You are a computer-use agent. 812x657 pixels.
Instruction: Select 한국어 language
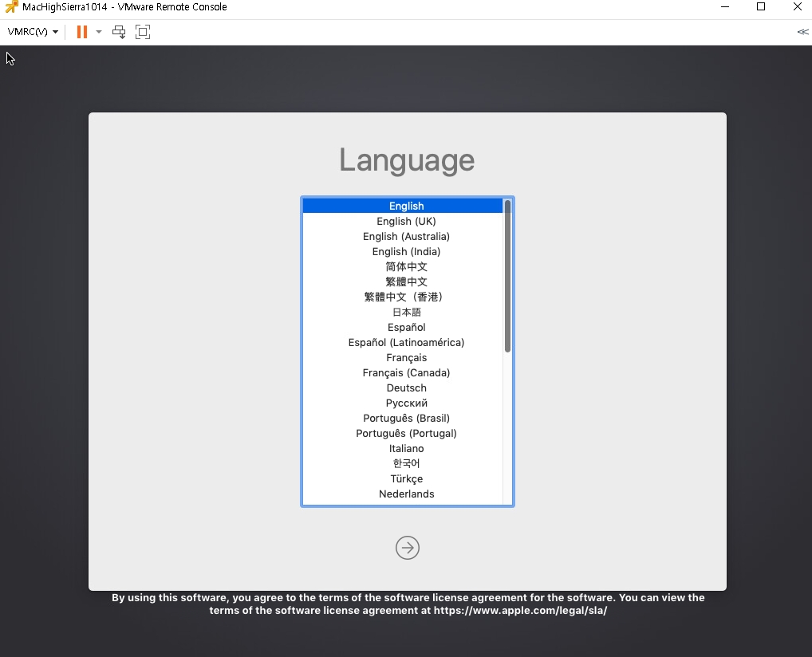click(x=402, y=463)
